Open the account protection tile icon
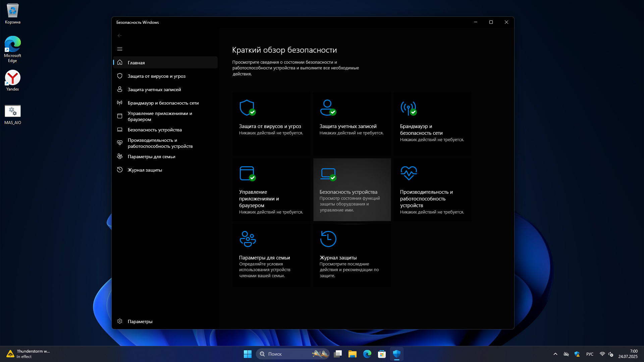 click(328, 108)
